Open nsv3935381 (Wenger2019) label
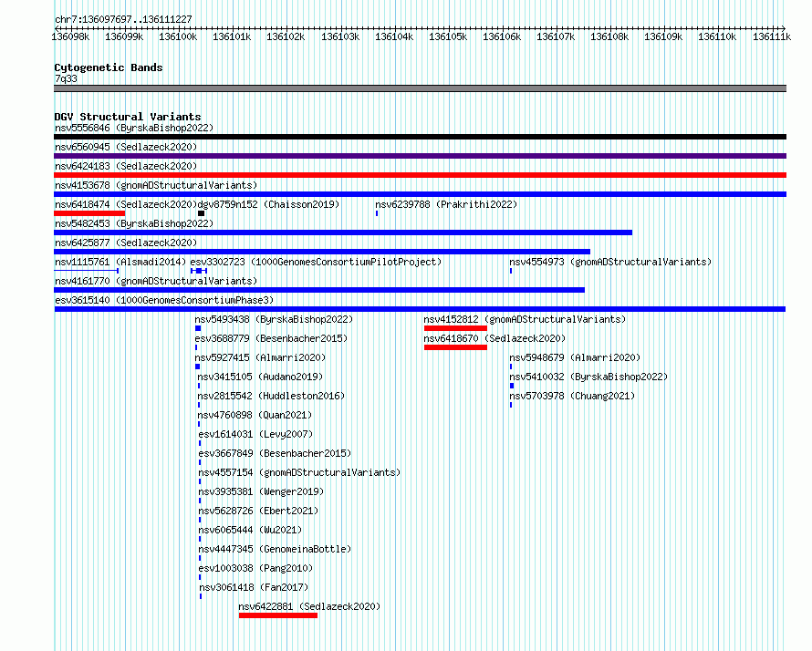812x651 pixels. (261, 491)
